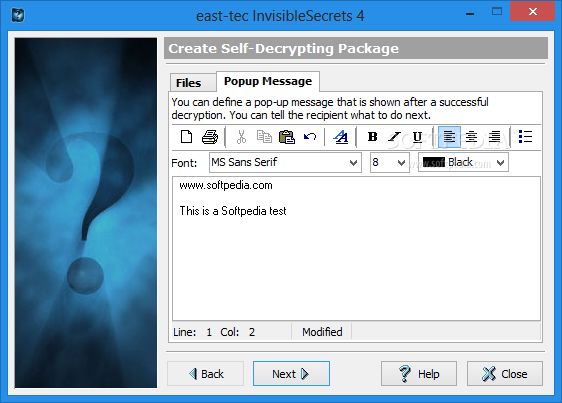Click the line 'This is a Softpedia test'
The image size is (562, 403).
point(233,211)
